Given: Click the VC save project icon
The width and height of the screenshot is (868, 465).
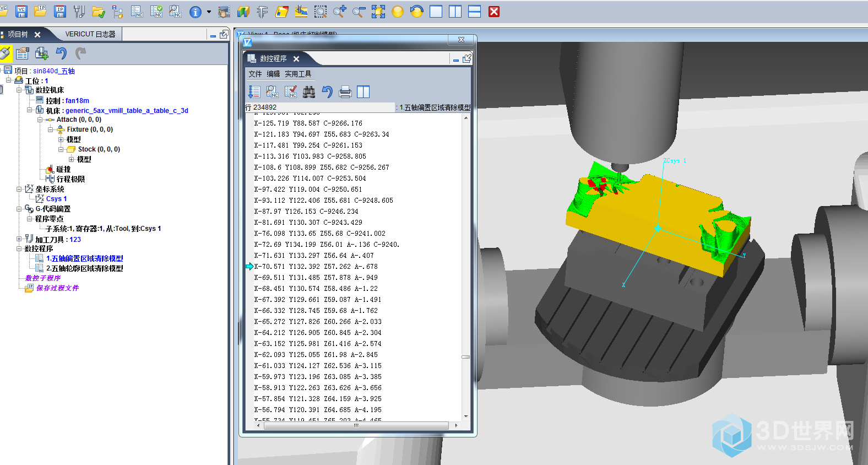Looking at the screenshot, I should tap(21, 11).
